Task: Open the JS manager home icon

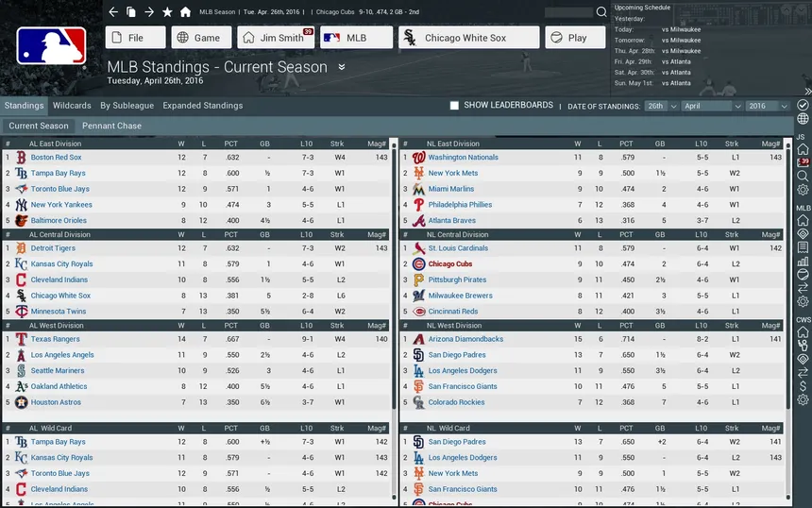Action: pyautogui.click(x=803, y=149)
